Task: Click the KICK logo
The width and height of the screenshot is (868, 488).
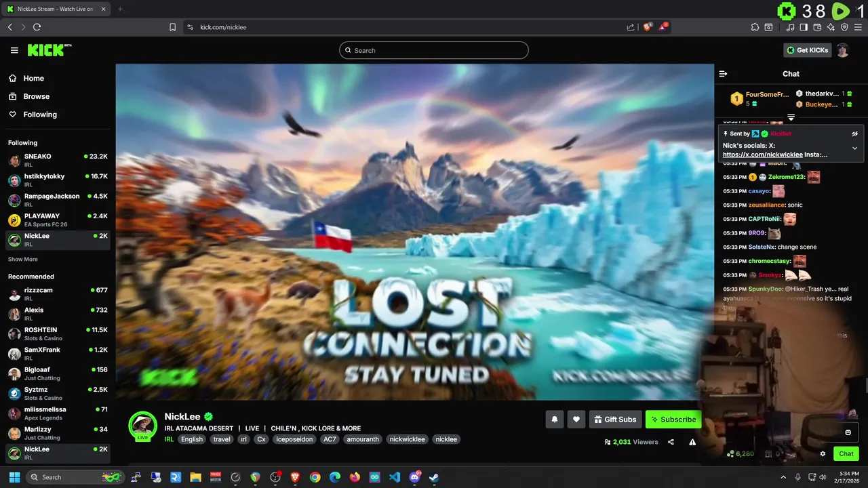Action: pyautogui.click(x=49, y=50)
